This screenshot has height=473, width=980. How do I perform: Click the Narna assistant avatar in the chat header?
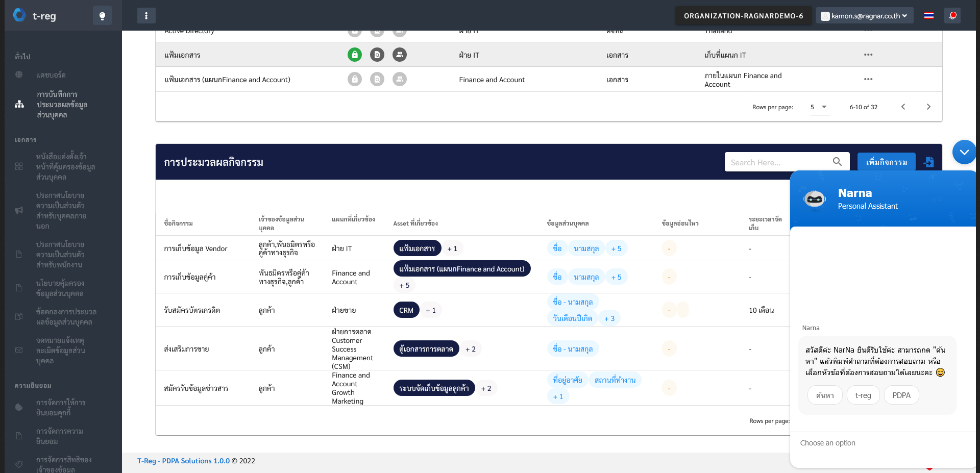[814, 198]
